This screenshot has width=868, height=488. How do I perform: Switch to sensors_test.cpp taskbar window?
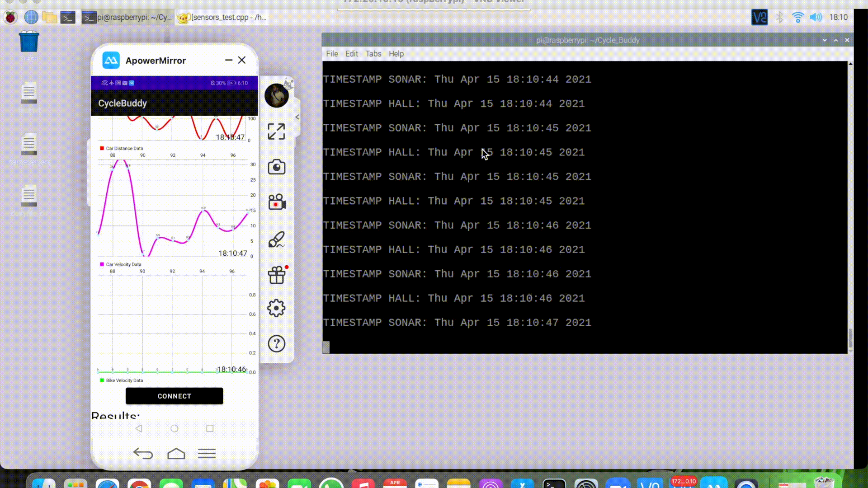pos(222,18)
